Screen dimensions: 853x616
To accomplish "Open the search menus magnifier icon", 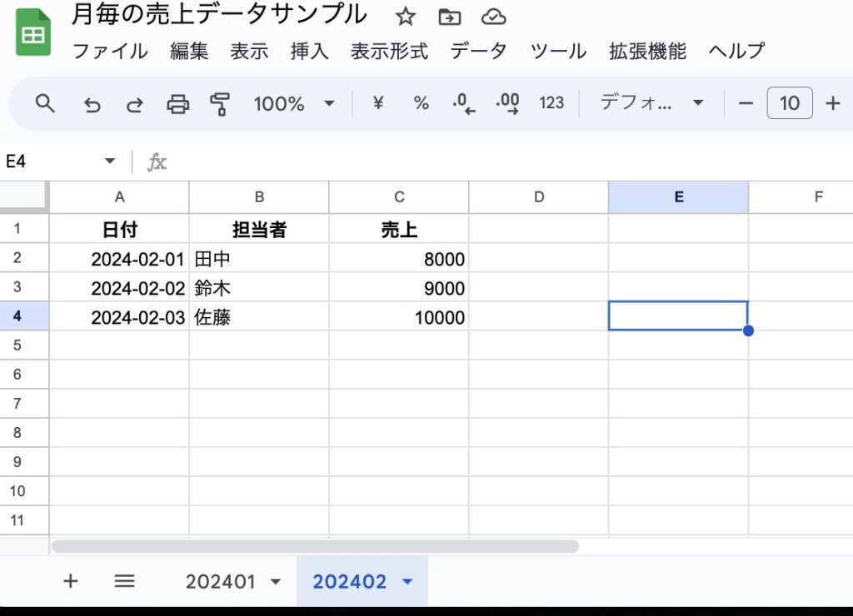I will coord(45,103).
